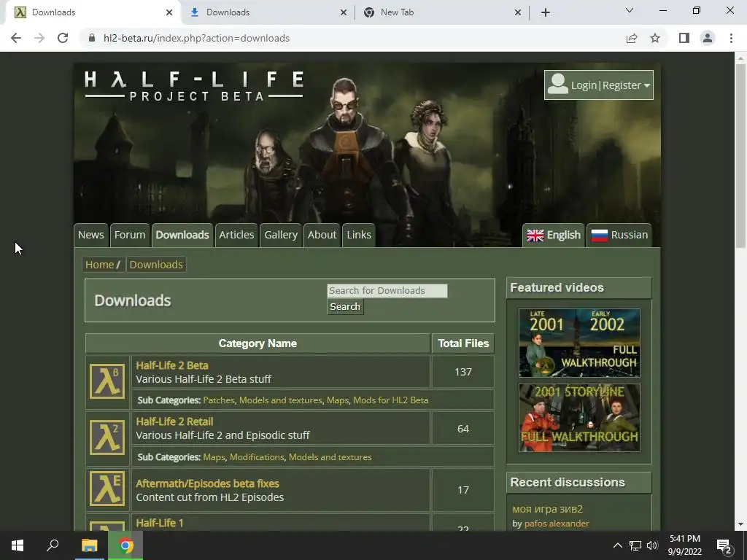Open the 2001-2002 Full Walkthrough video thumbnail
This screenshot has height=560, width=747.
tap(579, 343)
